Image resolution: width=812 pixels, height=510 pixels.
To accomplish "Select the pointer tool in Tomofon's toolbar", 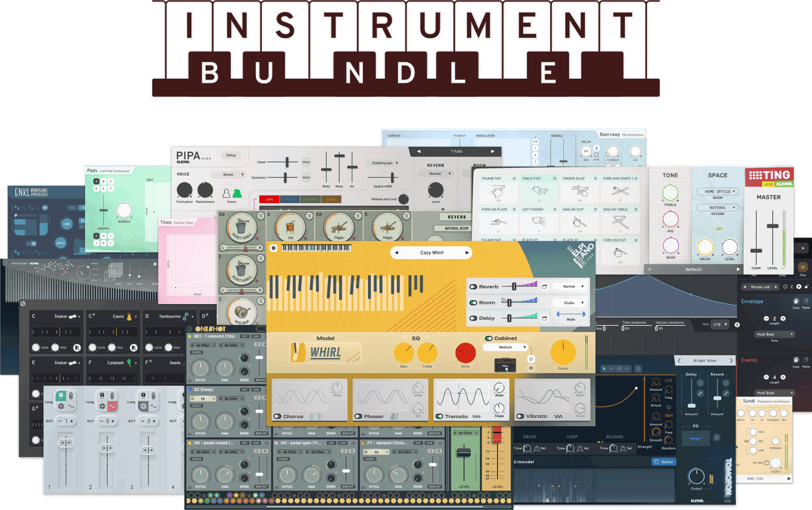I will tap(604, 368).
